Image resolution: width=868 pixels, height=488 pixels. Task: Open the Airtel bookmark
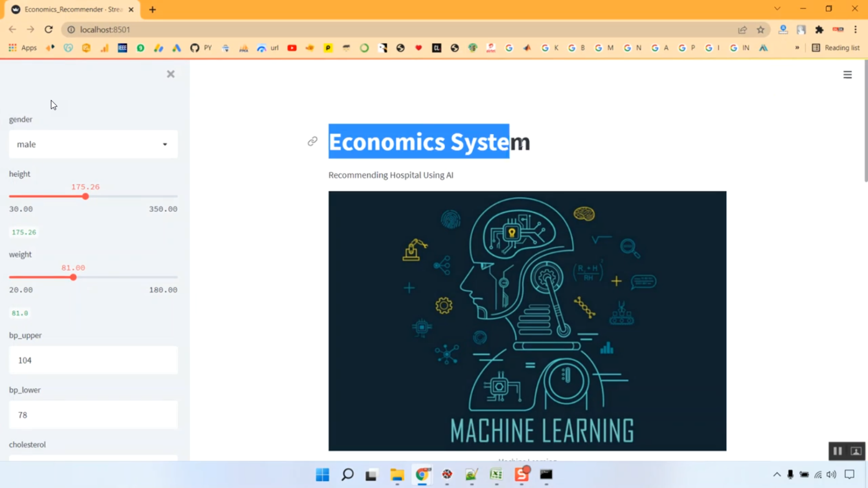click(491, 48)
